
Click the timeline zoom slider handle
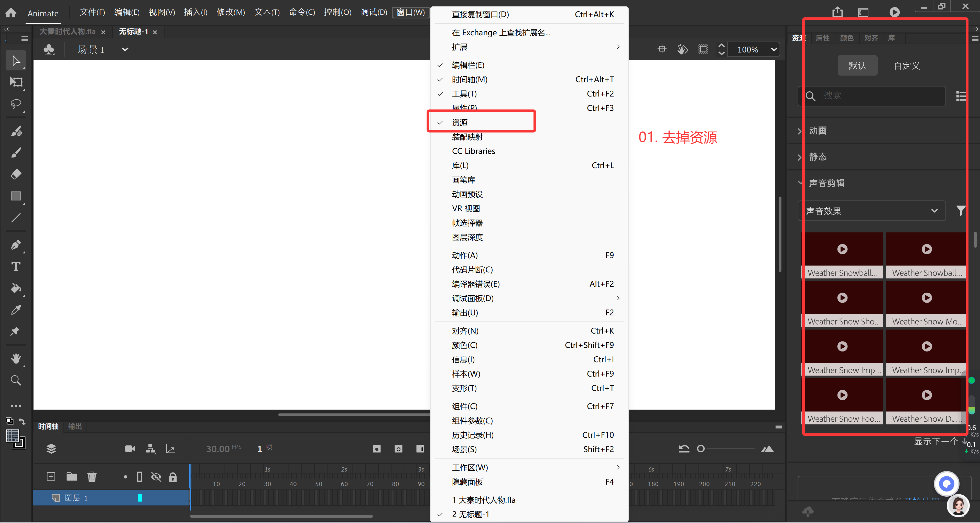pos(701,449)
